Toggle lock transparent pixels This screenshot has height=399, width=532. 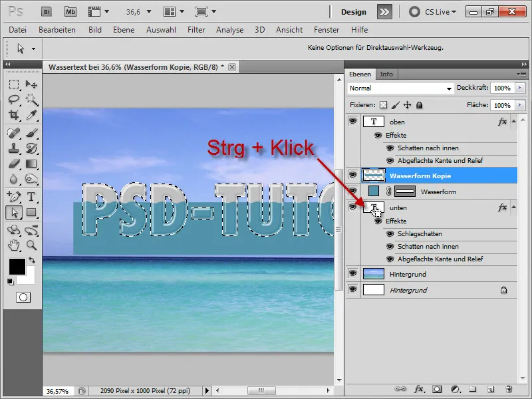click(x=384, y=105)
